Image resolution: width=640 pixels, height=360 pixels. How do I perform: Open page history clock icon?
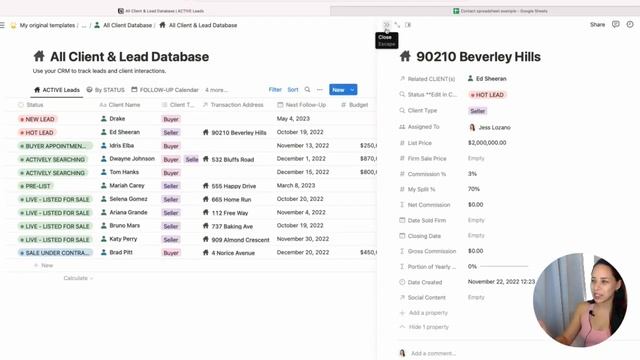click(630, 24)
